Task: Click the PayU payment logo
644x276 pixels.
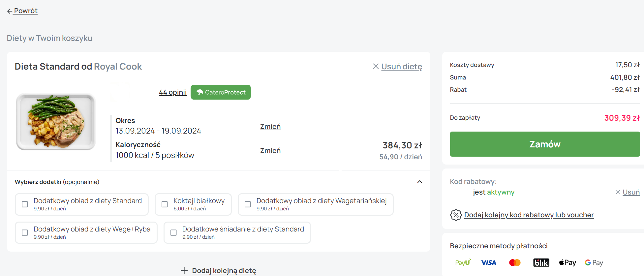Action: (463, 262)
